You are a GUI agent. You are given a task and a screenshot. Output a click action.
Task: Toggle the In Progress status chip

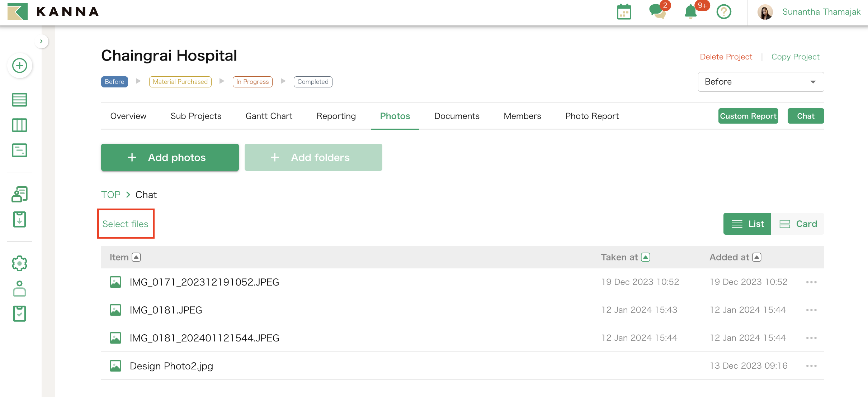(x=252, y=81)
